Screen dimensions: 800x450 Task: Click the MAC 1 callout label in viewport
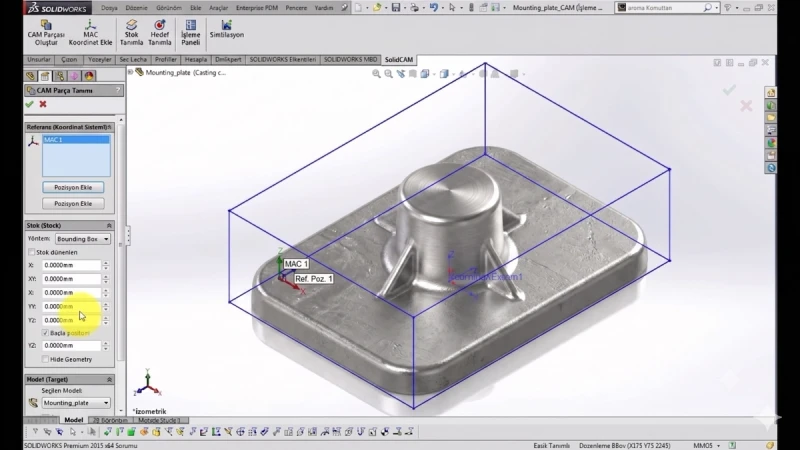296,264
